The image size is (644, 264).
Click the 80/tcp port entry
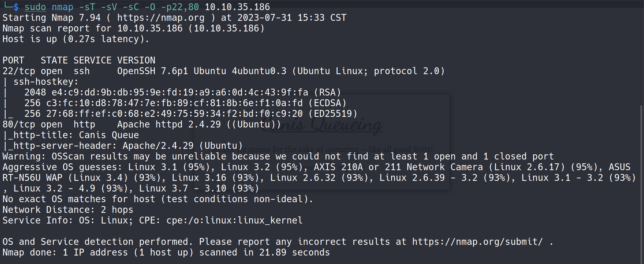19,124
